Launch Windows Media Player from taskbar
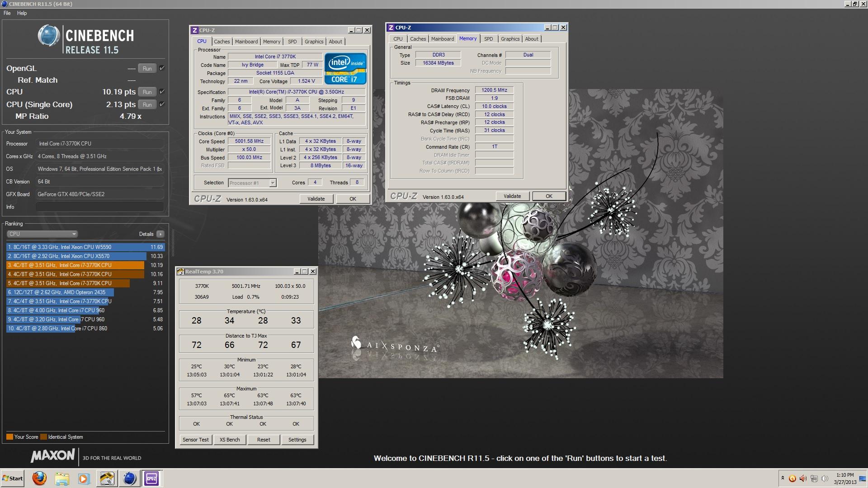This screenshot has width=868, height=488. click(84, 478)
